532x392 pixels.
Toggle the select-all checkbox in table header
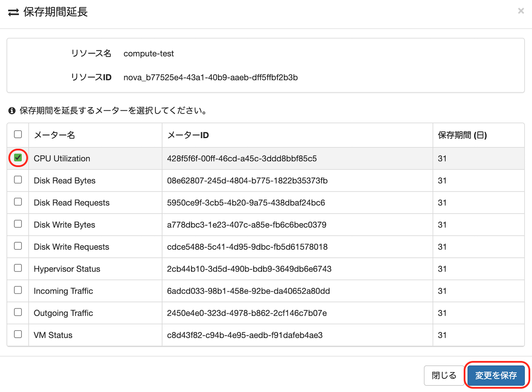(18, 134)
